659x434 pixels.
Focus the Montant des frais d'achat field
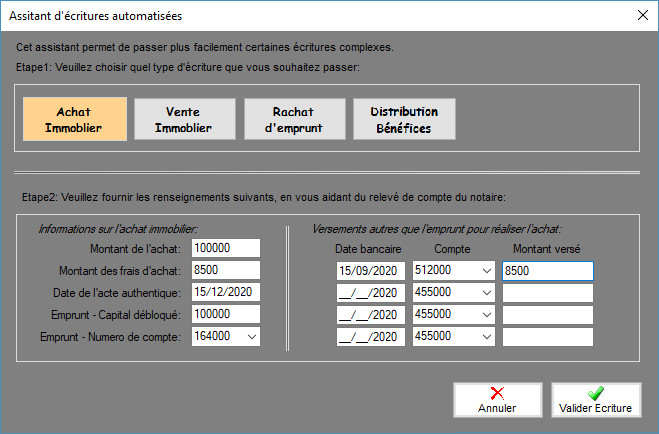(225, 270)
